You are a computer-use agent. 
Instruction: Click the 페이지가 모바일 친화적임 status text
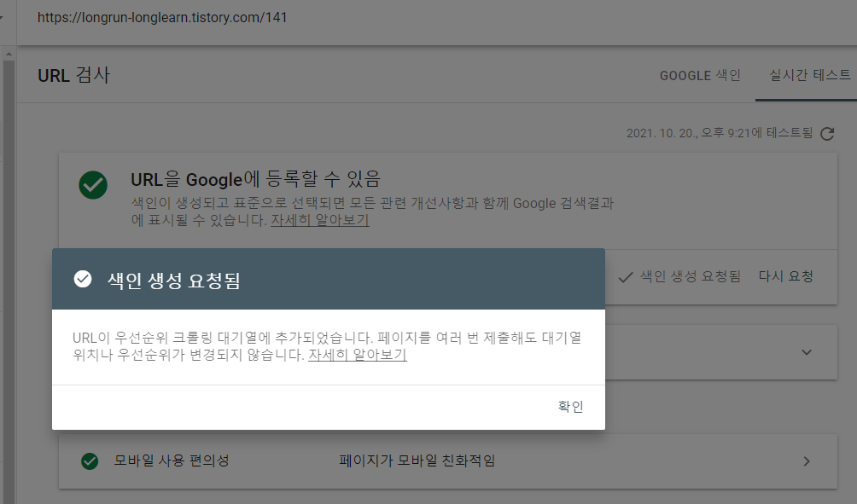[x=417, y=461]
